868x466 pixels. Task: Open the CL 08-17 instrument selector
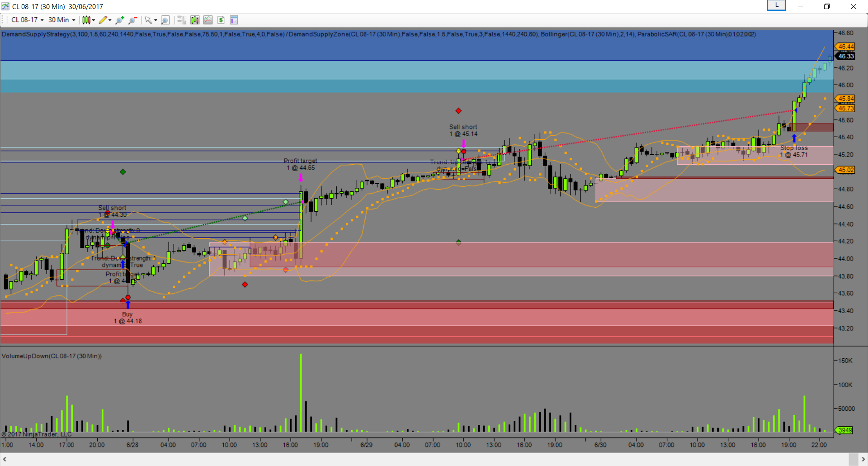[x=27, y=20]
